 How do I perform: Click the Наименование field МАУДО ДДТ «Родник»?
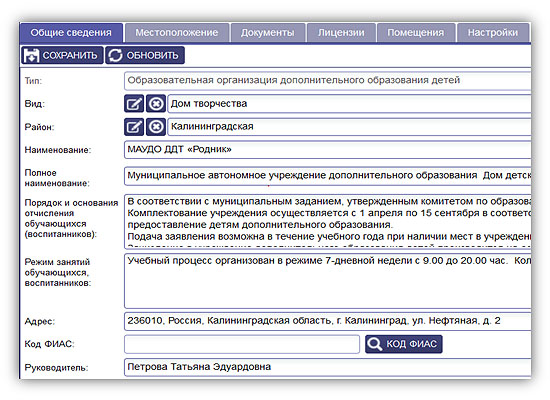327,150
